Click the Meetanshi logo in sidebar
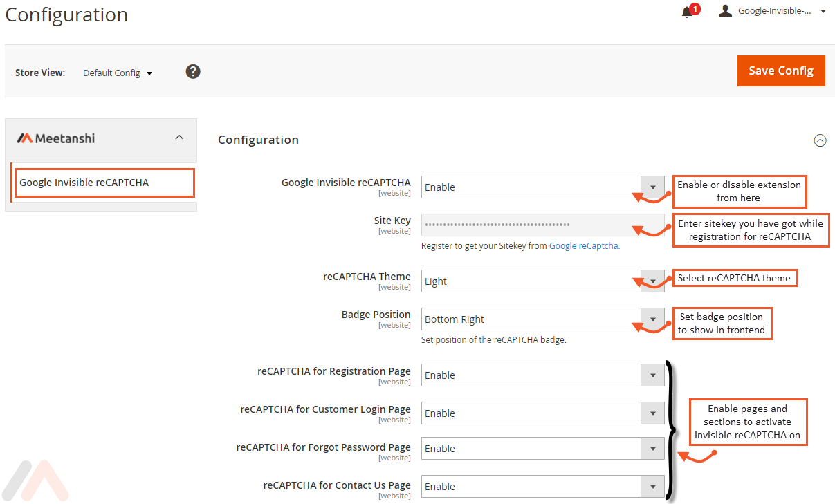This screenshot has width=835, height=504. point(56,138)
